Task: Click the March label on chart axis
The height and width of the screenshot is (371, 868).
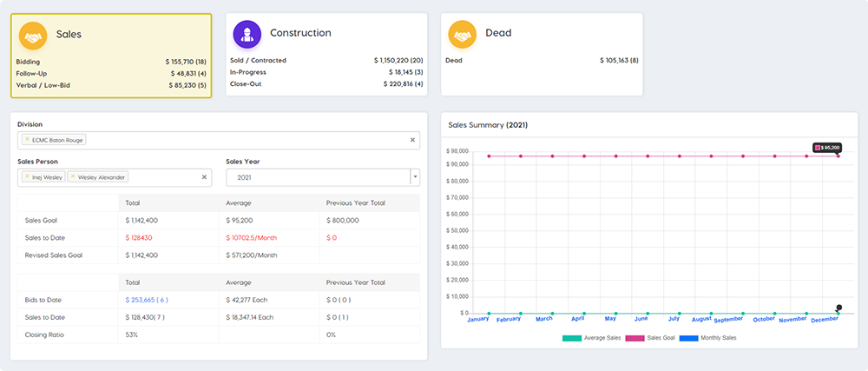Action: click(543, 319)
